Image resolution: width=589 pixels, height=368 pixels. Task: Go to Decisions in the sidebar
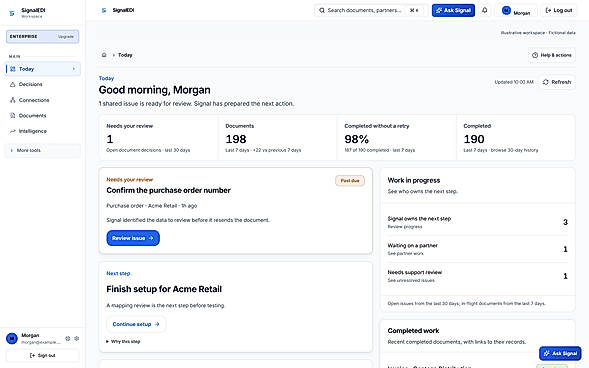tap(42, 84)
